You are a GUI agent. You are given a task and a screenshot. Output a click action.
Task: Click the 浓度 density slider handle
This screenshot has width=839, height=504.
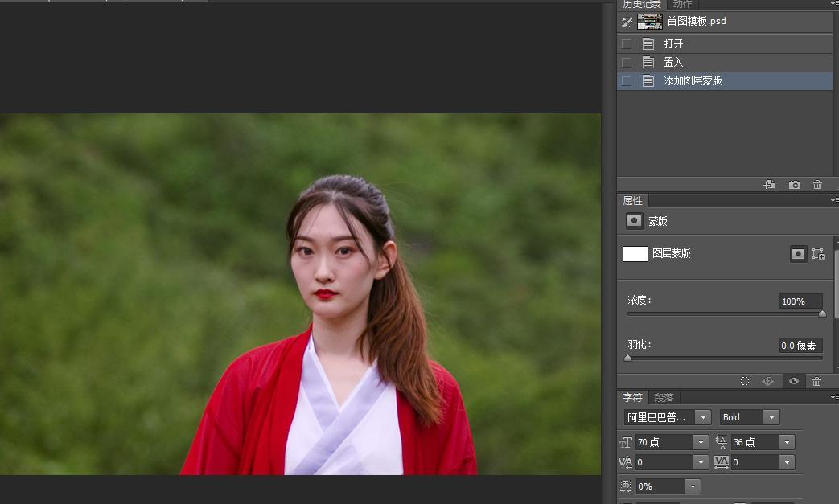coord(822,314)
